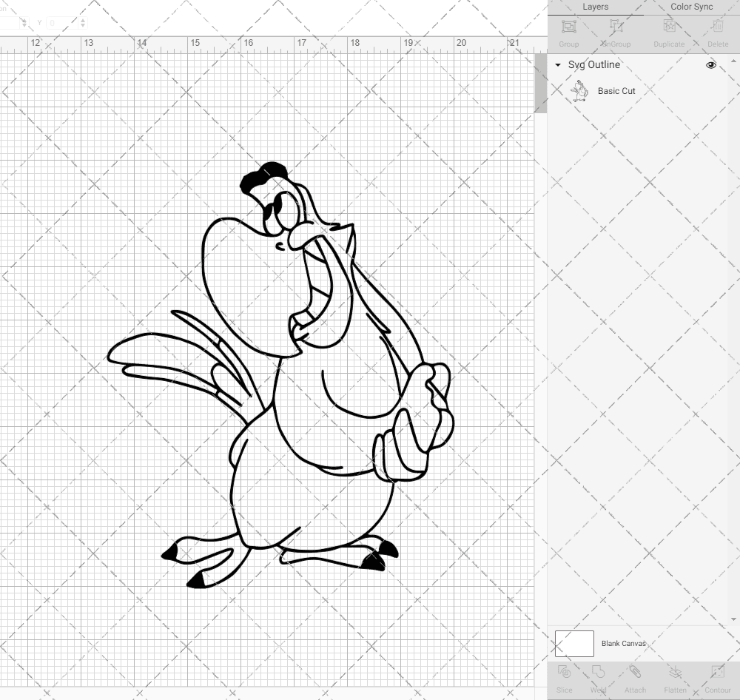Click the Basic Cut layer thumbnail
The width and height of the screenshot is (740, 700).
click(580, 90)
